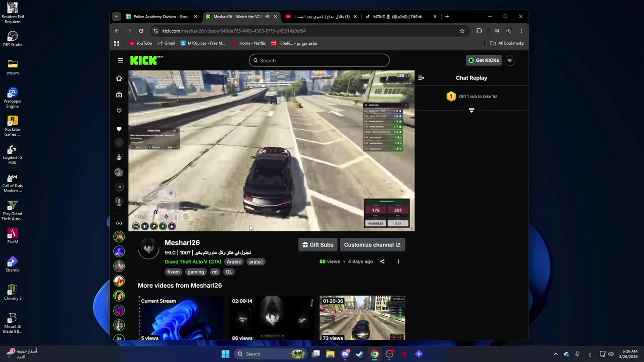Click the Gift 1 sub rank badge

[x=451, y=97]
